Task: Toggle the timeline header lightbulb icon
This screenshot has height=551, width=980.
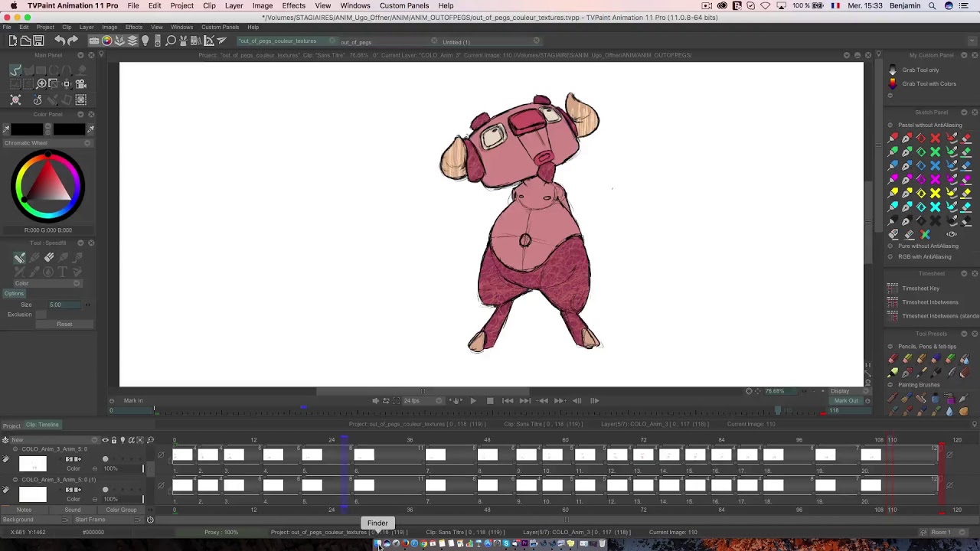Action: [x=122, y=440]
